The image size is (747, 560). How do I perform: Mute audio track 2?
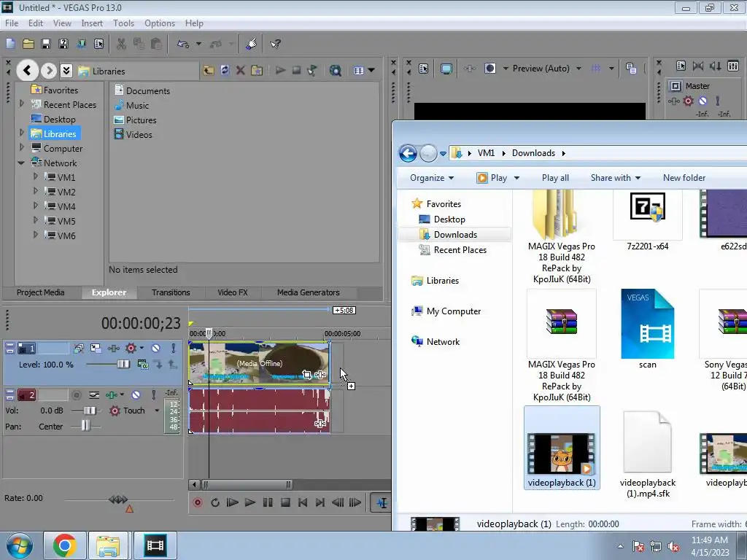tap(136, 394)
